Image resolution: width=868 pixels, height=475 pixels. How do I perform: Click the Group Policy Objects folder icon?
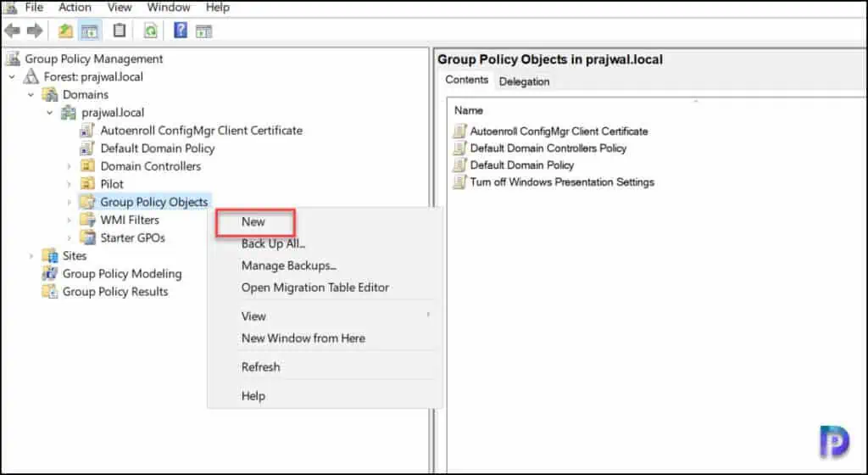click(x=87, y=202)
